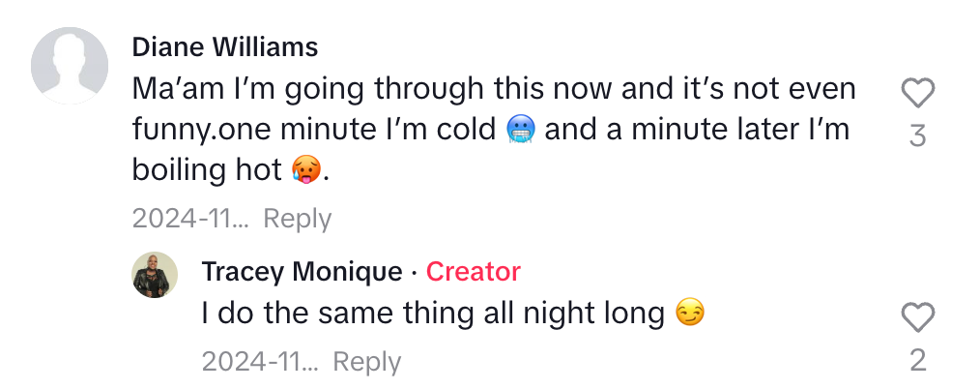Viewport: 980px width, 389px height.
Task: Click the words 'boiling hot' in the comment
Action: click(206, 170)
